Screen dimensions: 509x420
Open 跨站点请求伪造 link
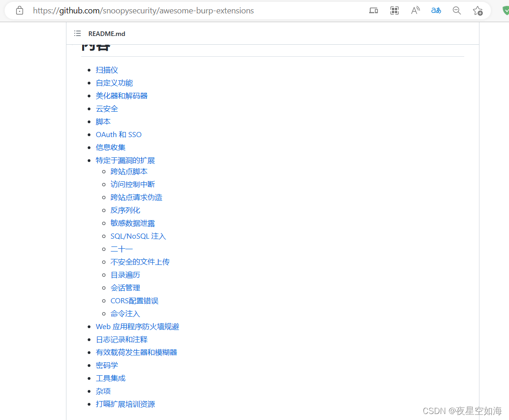click(136, 198)
